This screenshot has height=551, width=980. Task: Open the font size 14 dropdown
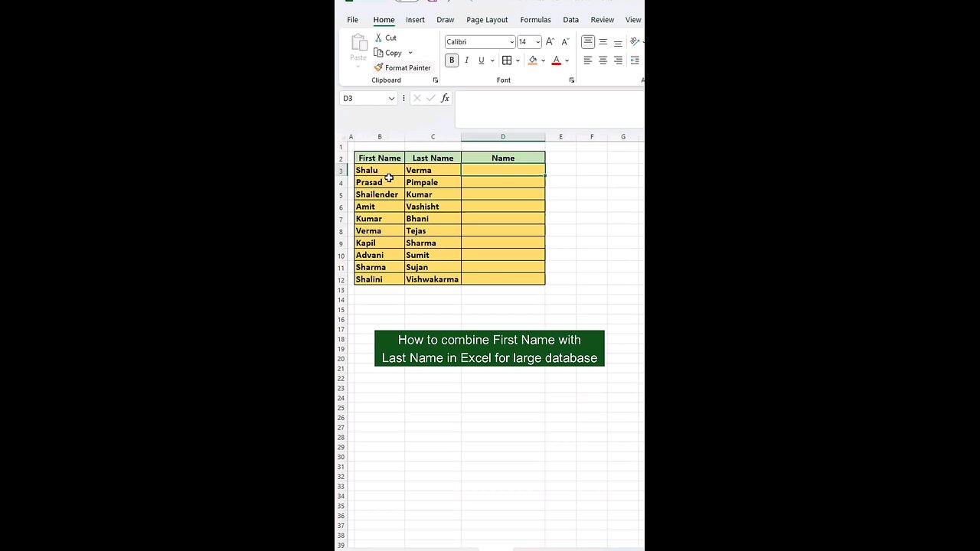click(x=537, y=42)
